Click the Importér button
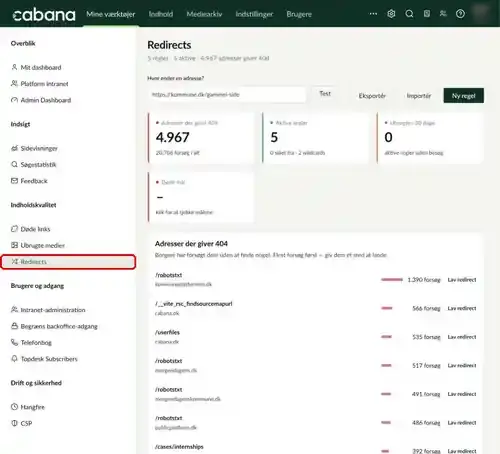The image size is (500, 454). 419,96
